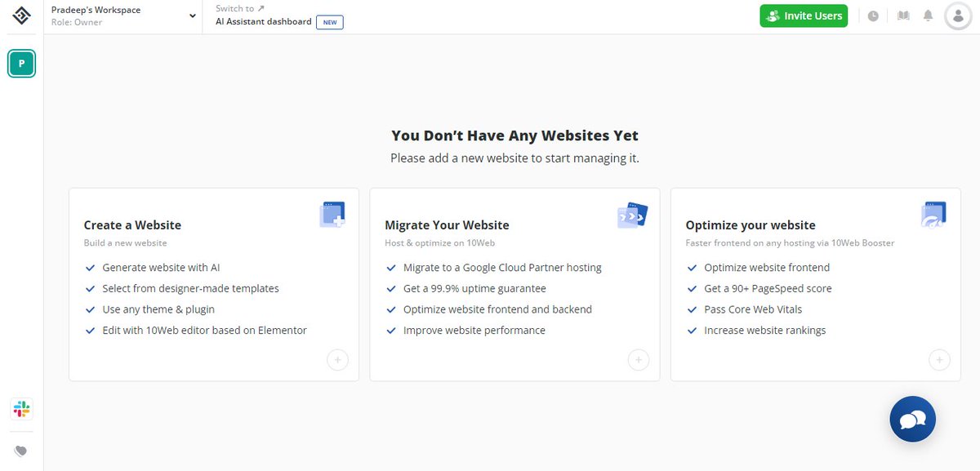980x471 pixels.
Task: Click 'Increase website rankings' text
Action: 765,331
